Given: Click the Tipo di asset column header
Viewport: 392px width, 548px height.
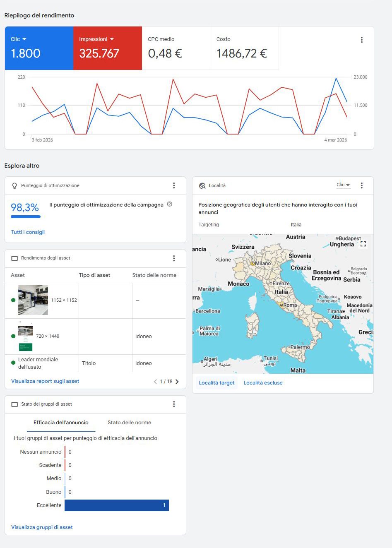Looking at the screenshot, I should [94, 275].
